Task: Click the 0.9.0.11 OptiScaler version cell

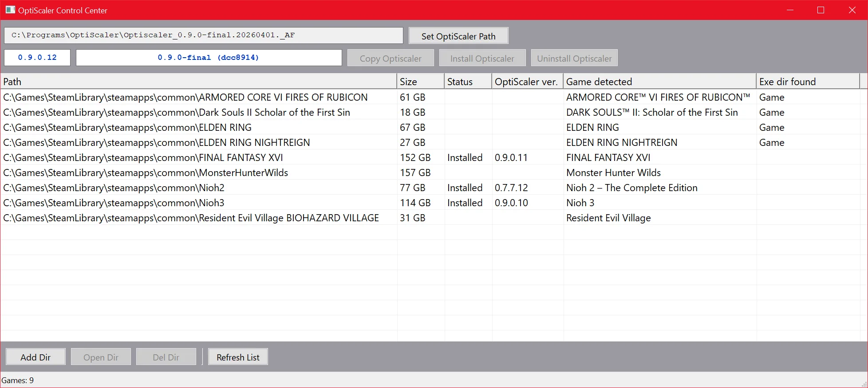Action: [x=511, y=157]
